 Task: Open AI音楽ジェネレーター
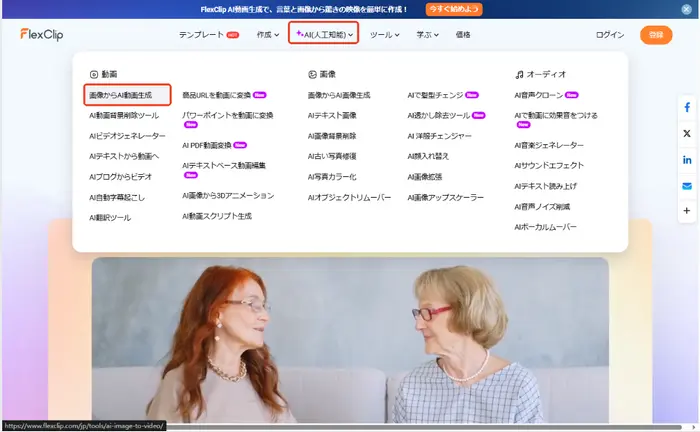(x=549, y=145)
